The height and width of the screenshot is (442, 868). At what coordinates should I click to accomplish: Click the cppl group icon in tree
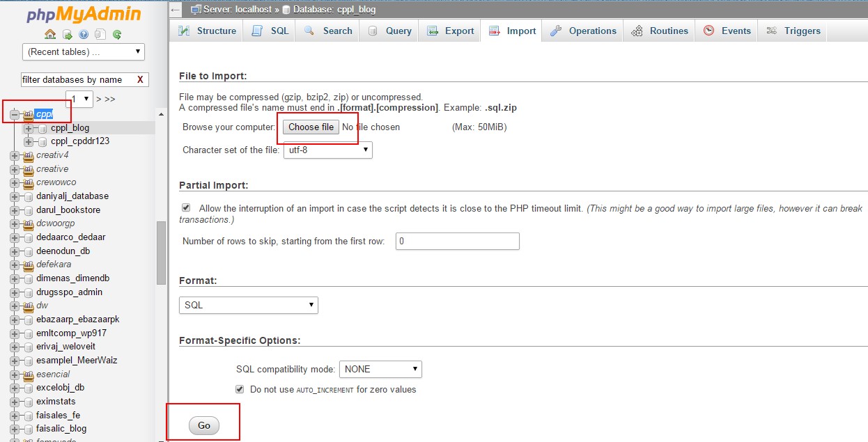click(29, 114)
